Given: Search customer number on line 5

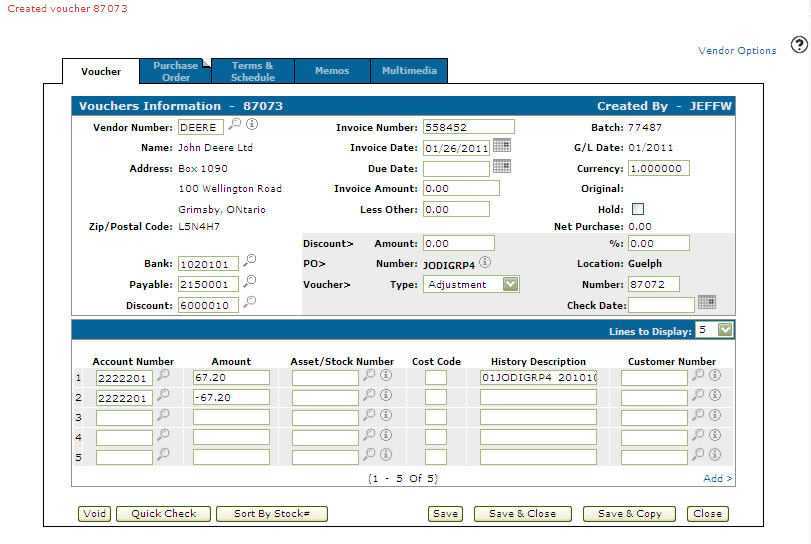Looking at the screenshot, I should pyautogui.click(x=698, y=455).
